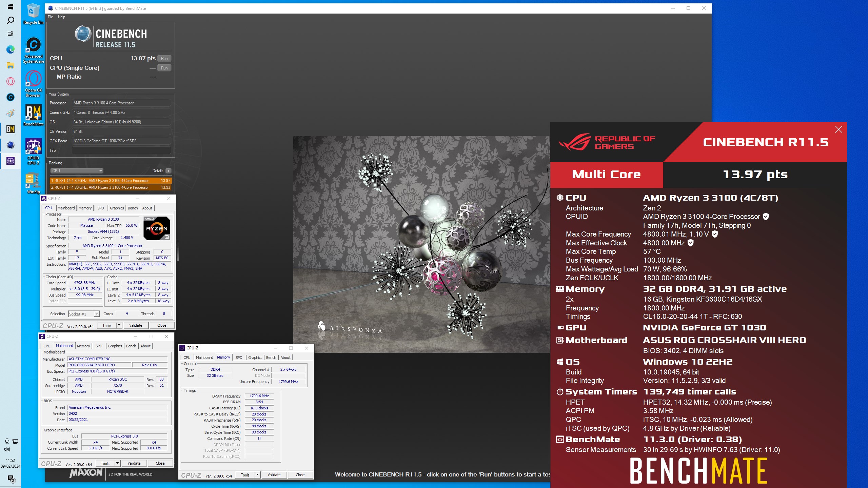868x488 pixels.
Task: Click the GFX Board field NVIDIA GeForce GT 1030
Action: coord(121,141)
